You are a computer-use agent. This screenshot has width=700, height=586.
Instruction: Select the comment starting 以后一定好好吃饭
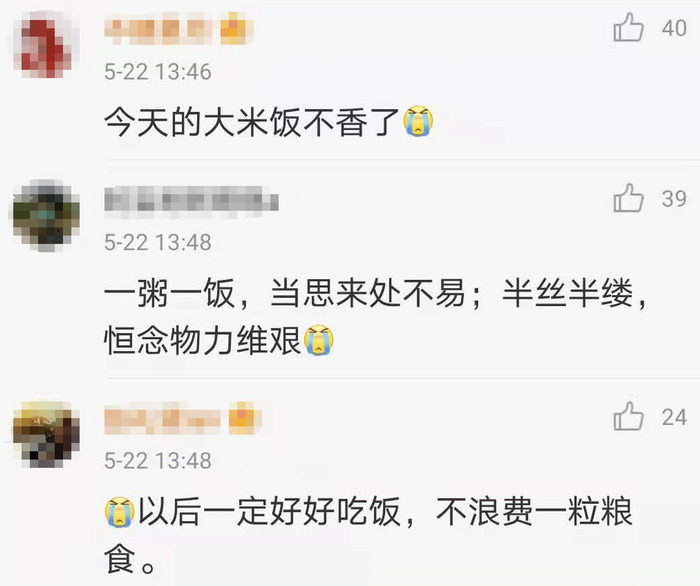point(369,535)
